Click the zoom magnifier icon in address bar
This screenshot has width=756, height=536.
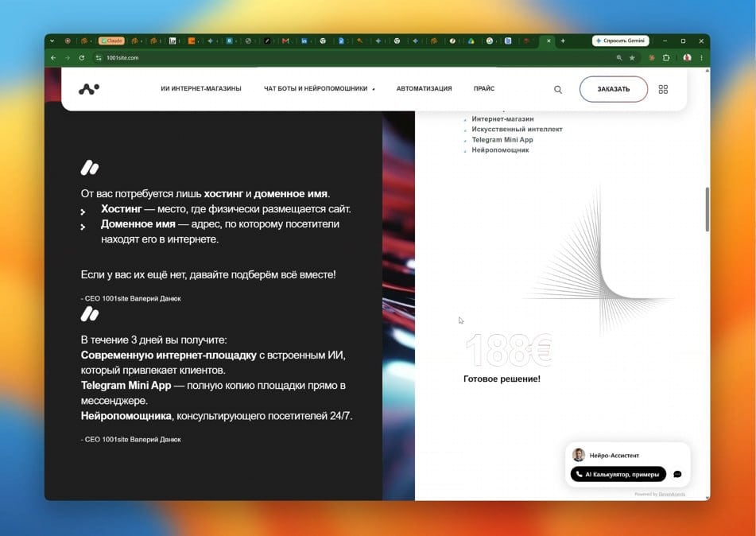[x=619, y=58]
